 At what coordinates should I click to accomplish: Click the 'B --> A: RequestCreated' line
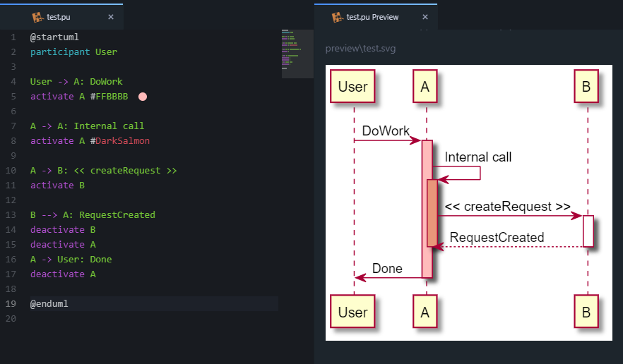[93, 214]
